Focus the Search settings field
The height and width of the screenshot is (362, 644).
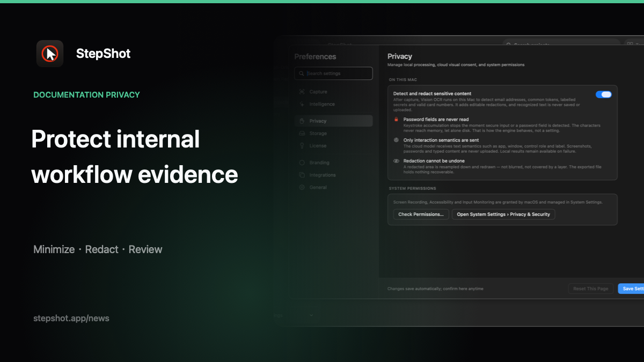pos(333,73)
